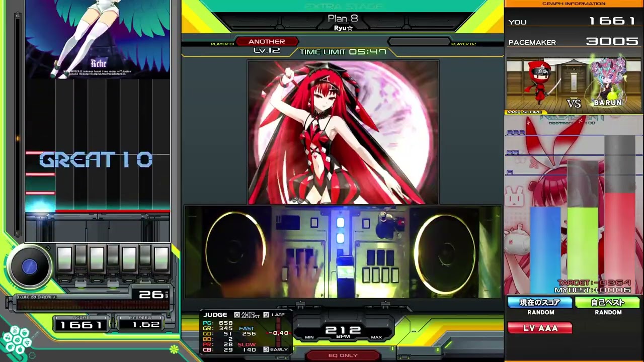
Task: Click the FAST 256 count
Action: [248, 331]
